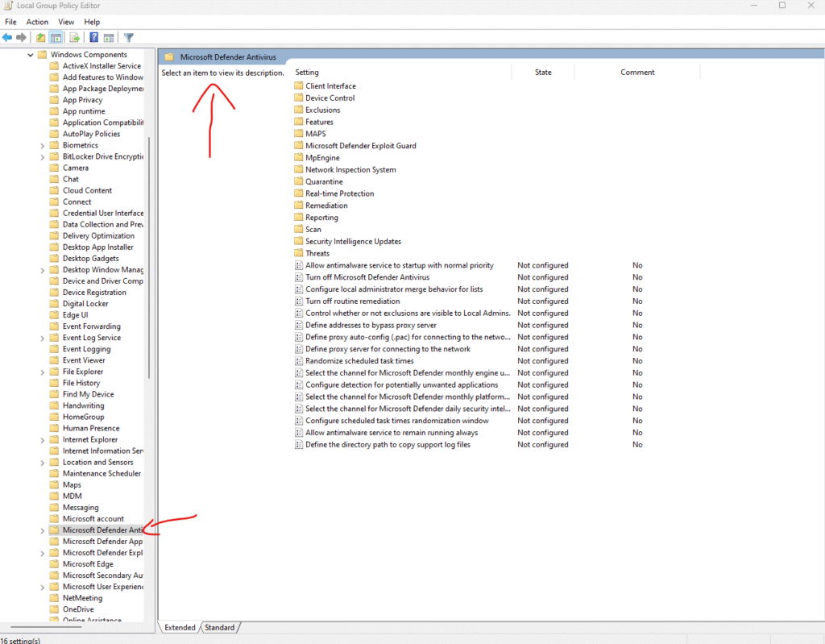Screen dimensions: 825x644
Task: Click the Turn off routine remediation policy icon
Action: (x=299, y=301)
